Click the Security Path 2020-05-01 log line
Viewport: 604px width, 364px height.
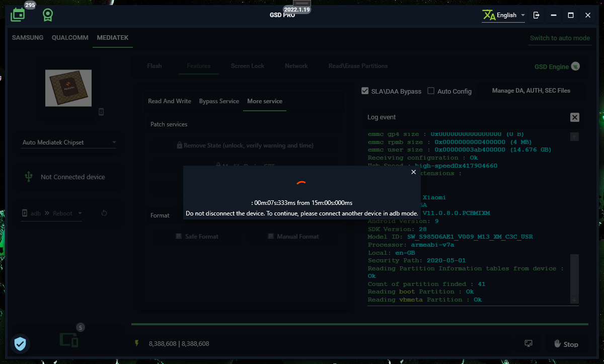tap(417, 261)
